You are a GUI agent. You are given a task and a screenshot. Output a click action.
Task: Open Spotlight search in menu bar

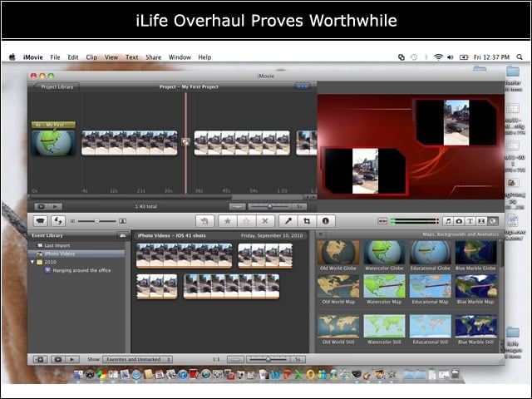point(519,57)
